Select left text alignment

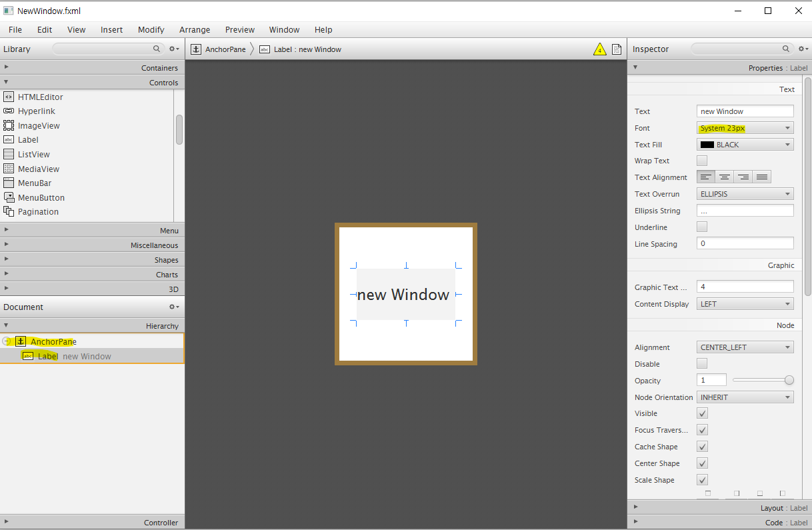coord(706,177)
